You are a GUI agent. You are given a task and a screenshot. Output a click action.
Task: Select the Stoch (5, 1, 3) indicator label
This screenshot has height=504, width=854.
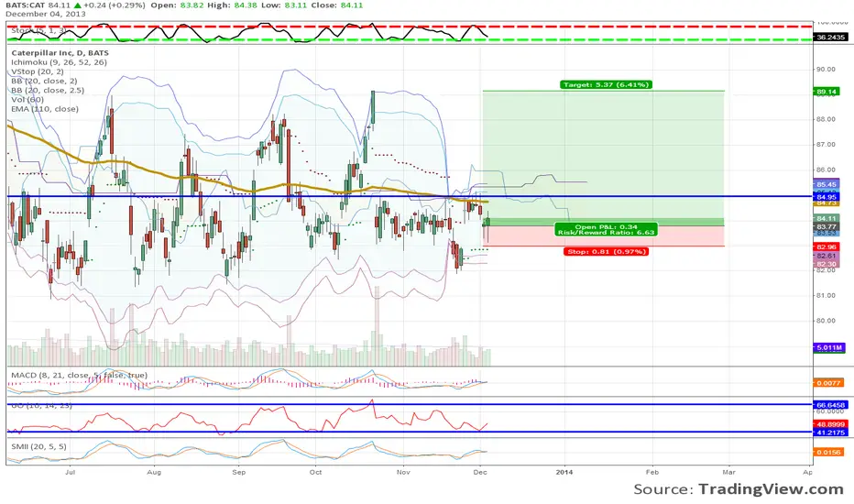[x=39, y=31]
